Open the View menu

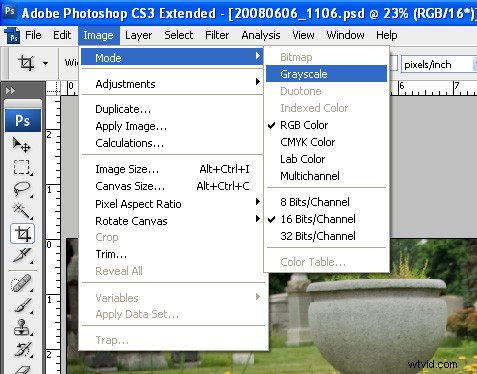[303, 35]
